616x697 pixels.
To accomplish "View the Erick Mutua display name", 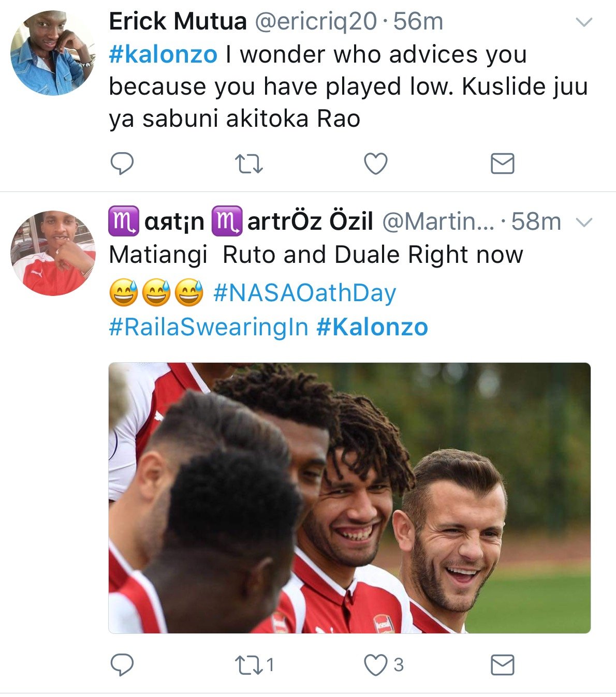I will (x=178, y=22).
